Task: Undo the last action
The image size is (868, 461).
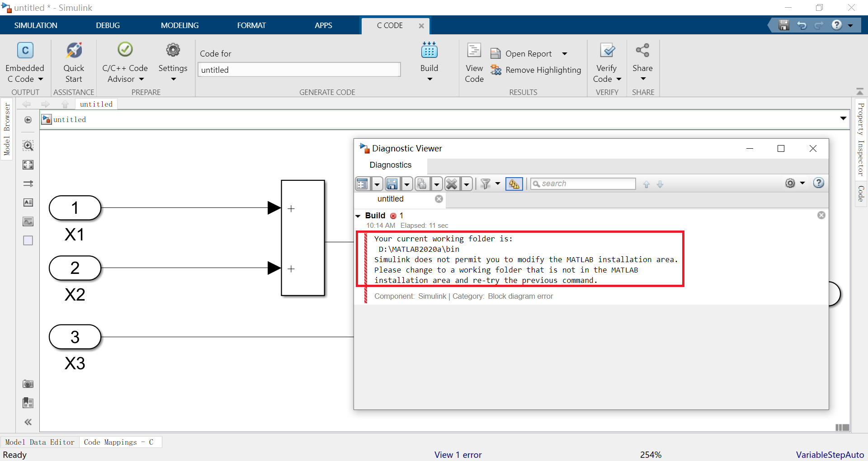Action: click(x=802, y=25)
